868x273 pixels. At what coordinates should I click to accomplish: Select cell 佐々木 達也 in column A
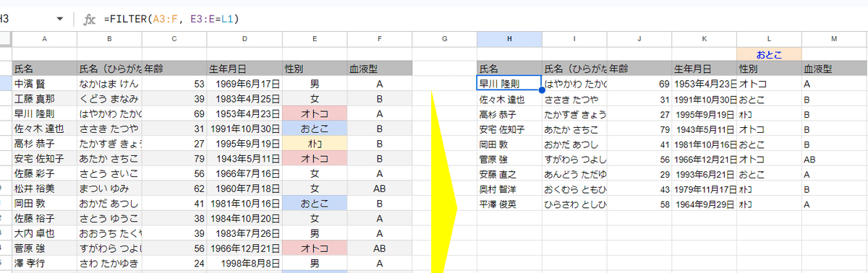[x=45, y=129]
